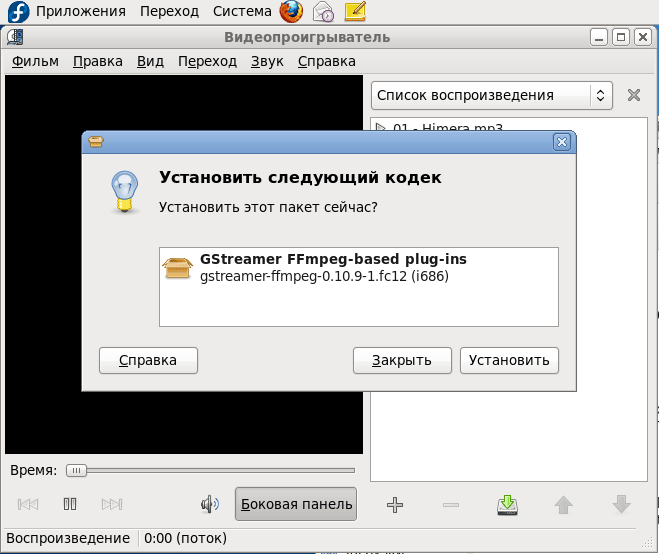The image size is (659, 554).
Task: Open the Система panel menu
Action: pyautogui.click(x=242, y=11)
